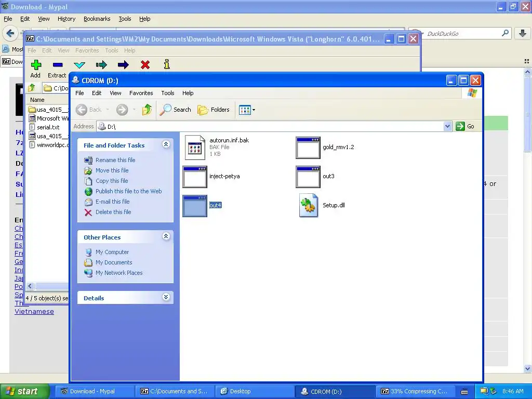Collapse the File and Folder Tasks panel
This screenshot has height=399, width=532.
tap(166, 144)
